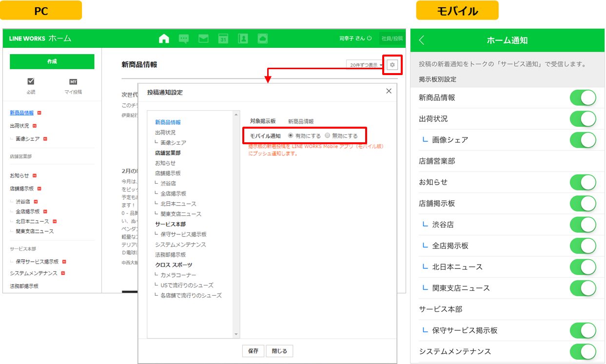The width and height of the screenshot is (606, 364).
Task: Select the 無効にする radio button
Action: pyautogui.click(x=328, y=136)
